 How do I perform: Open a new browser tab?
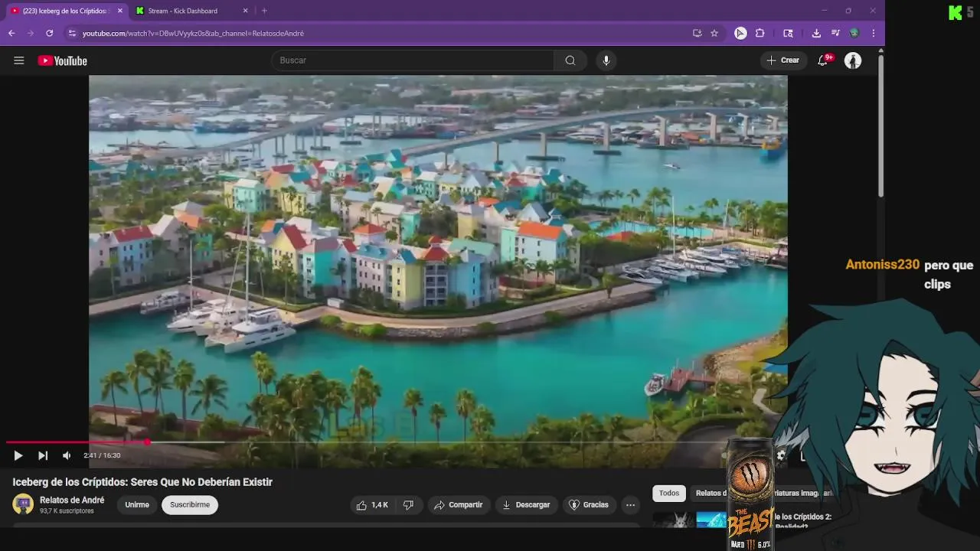tap(264, 11)
